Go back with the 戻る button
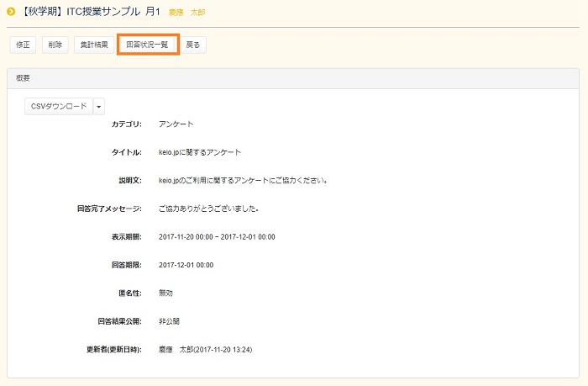 pos(193,45)
